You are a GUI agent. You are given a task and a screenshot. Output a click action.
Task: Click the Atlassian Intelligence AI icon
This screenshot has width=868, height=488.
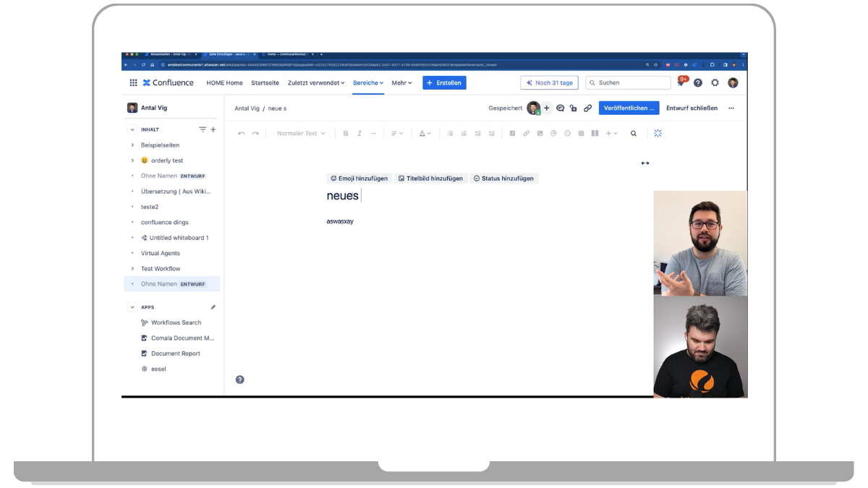pyautogui.click(x=658, y=133)
